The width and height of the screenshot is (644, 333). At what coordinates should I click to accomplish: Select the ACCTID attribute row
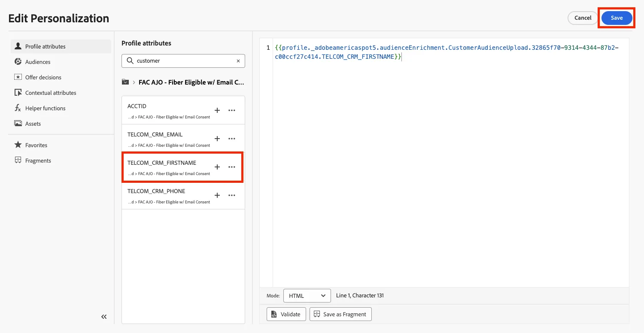[183, 110]
